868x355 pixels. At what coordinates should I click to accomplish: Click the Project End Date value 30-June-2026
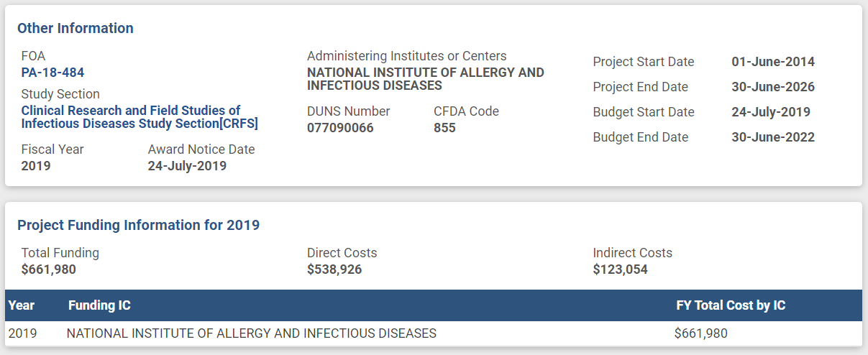pyautogui.click(x=773, y=87)
